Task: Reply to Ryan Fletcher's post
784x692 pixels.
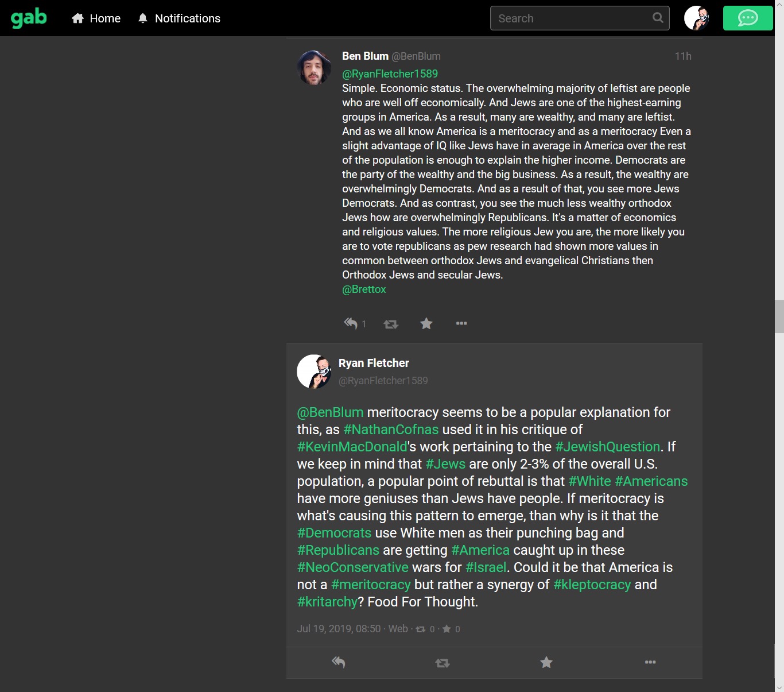Action: click(x=338, y=663)
